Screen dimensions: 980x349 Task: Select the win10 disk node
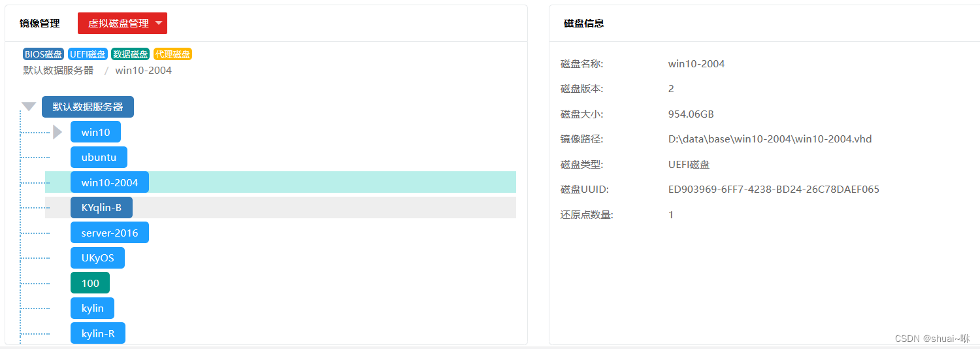[x=95, y=132]
